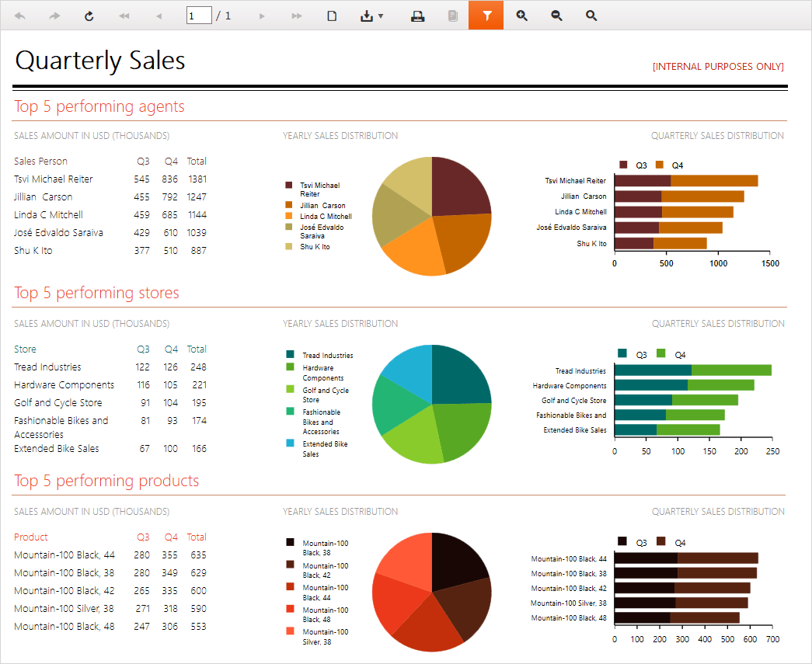Refresh the report
This screenshot has width=812, height=664.
[89, 16]
